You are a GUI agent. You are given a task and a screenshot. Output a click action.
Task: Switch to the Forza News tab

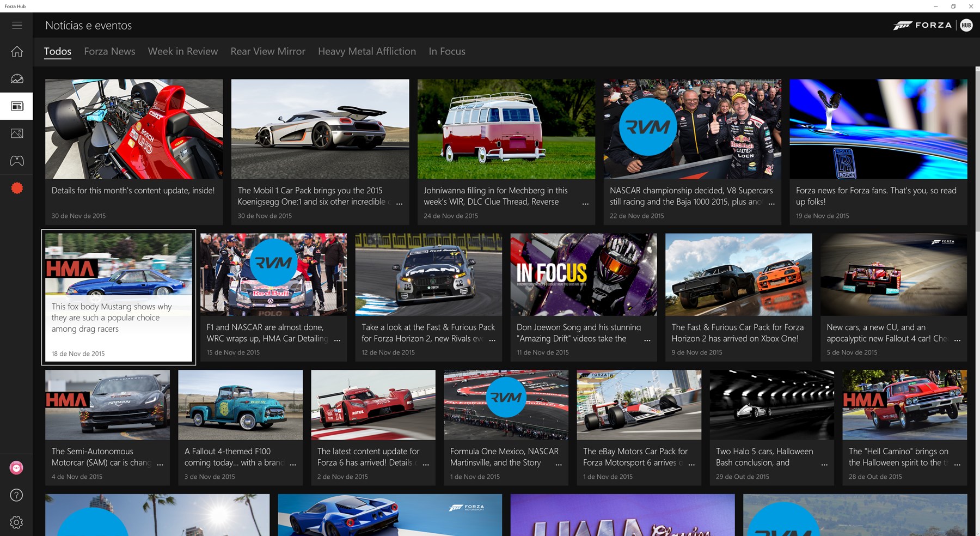pyautogui.click(x=109, y=51)
